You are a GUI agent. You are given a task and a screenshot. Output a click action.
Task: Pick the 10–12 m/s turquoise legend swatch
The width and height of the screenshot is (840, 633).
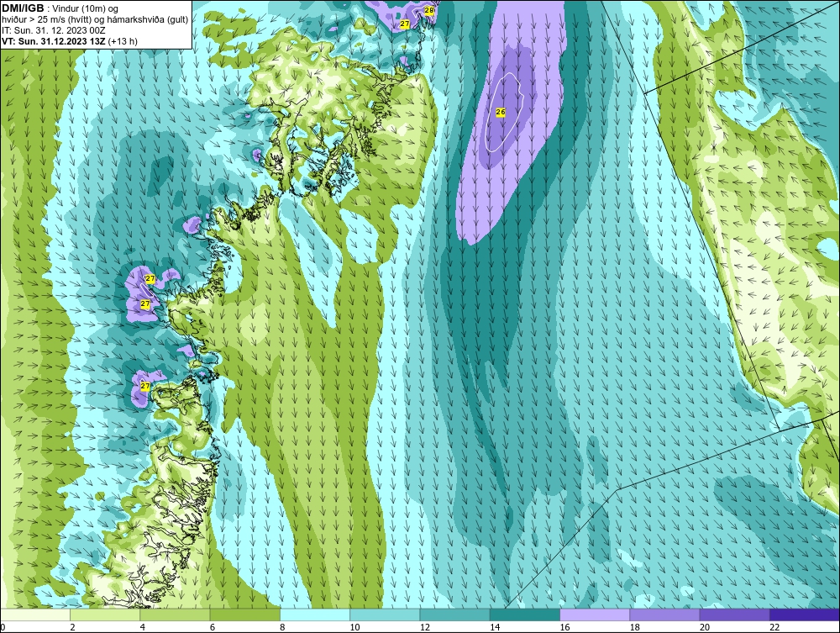click(385, 615)
